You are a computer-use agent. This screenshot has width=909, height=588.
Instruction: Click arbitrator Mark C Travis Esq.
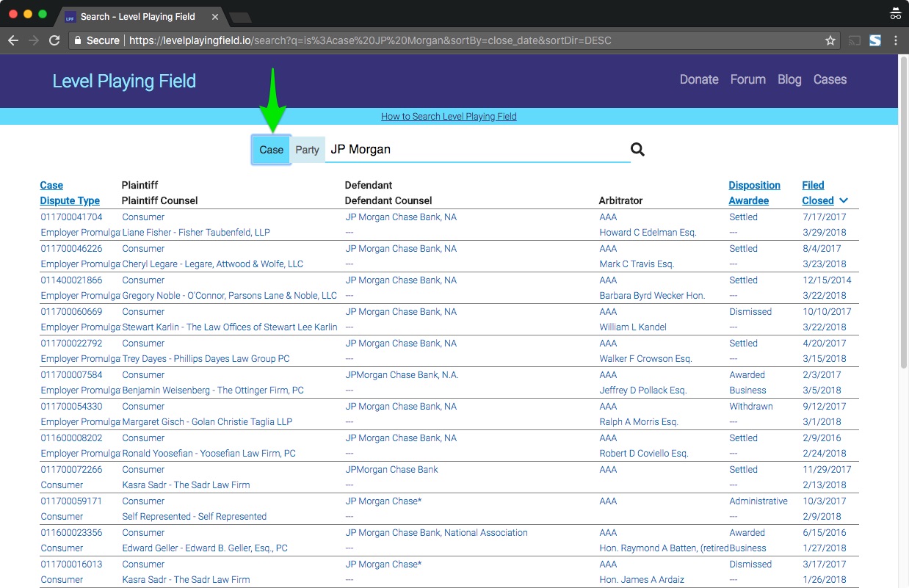point(637,264)
